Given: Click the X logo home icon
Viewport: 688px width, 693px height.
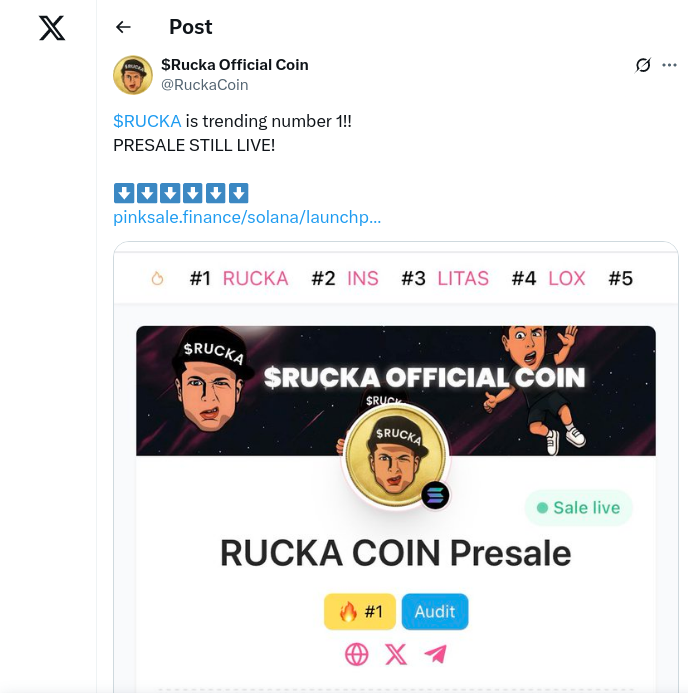Looking at the screenshot, I should (52, 28).
